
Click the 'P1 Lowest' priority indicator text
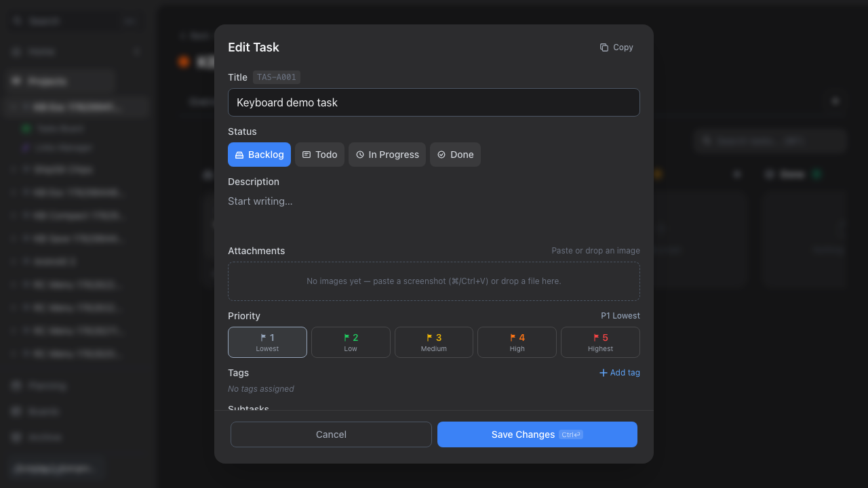[620, 316]
